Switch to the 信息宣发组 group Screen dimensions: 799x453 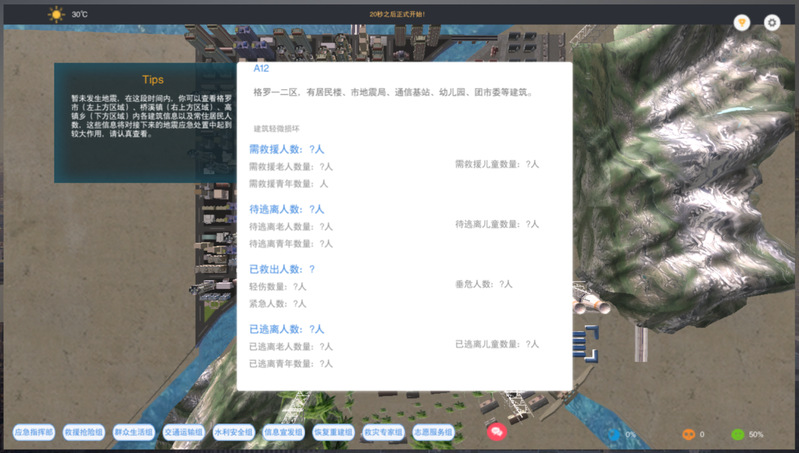tap(284, 432)
